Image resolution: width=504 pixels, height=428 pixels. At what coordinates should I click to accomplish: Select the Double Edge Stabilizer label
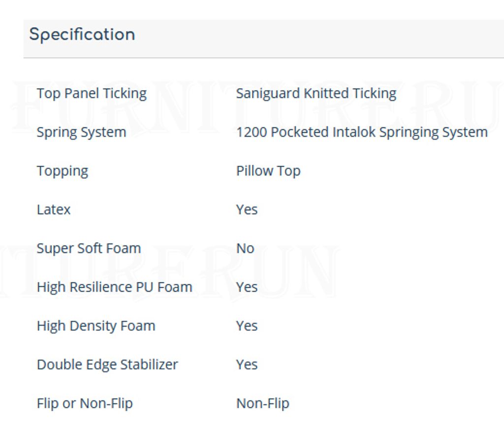107,365
